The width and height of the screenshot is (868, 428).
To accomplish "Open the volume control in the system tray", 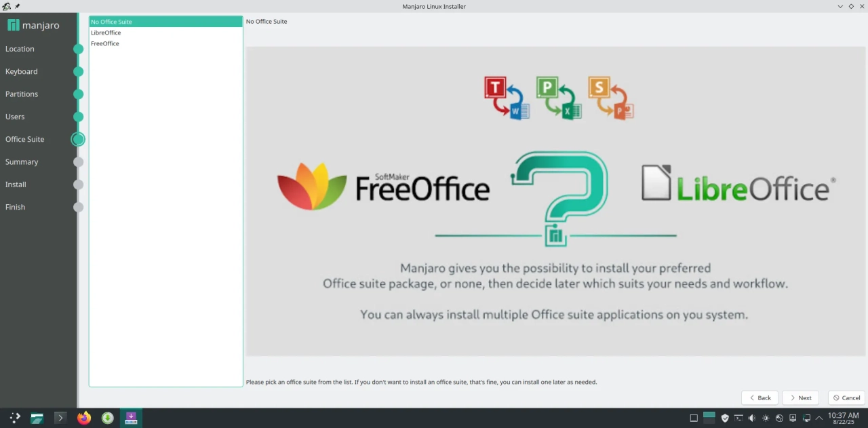I will coord(751,418).
